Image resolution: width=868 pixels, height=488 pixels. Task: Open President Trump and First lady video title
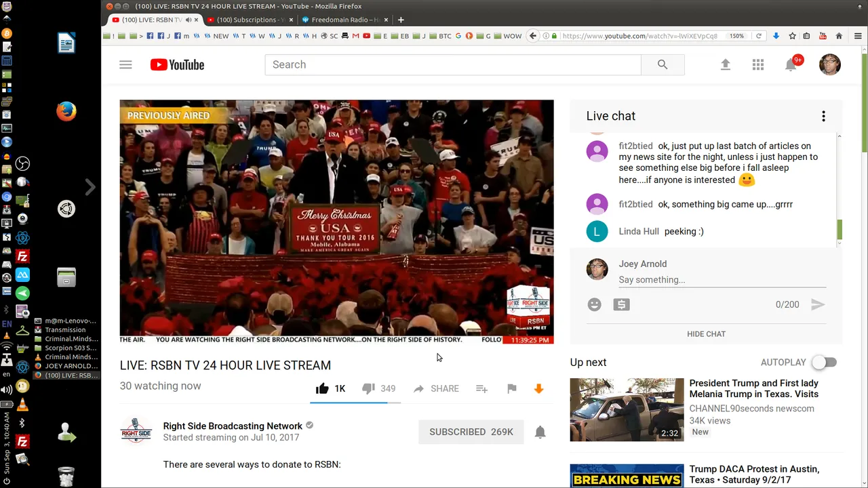[x=753, y=388]
